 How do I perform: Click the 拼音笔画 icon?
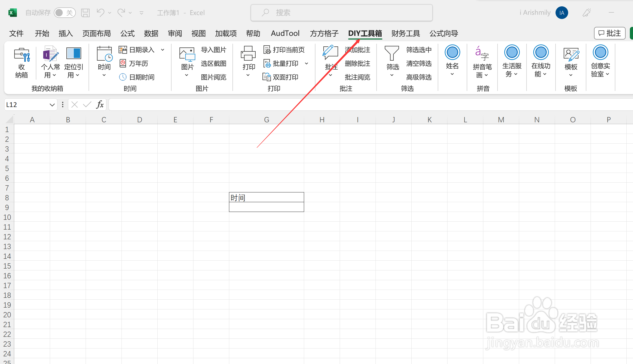pos(482,54)
